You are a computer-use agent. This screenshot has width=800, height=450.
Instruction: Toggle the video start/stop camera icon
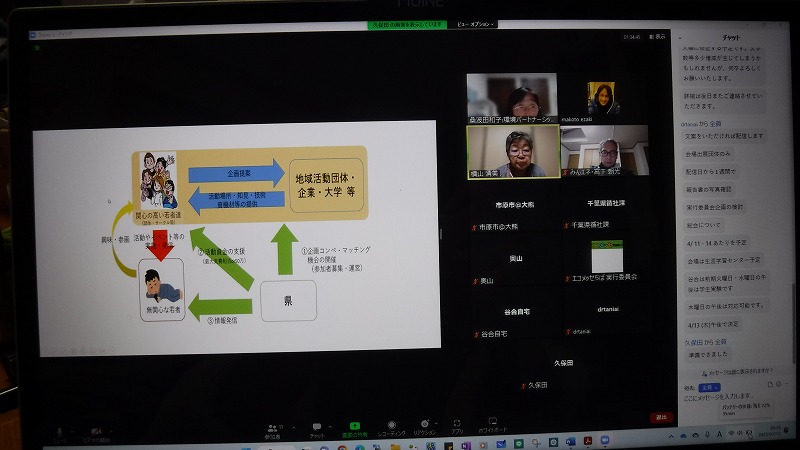tap(95, 432)
